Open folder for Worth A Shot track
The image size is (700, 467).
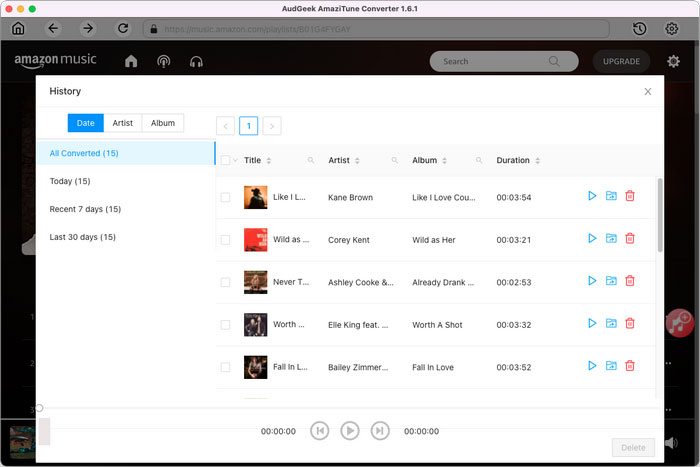(611, 323)
